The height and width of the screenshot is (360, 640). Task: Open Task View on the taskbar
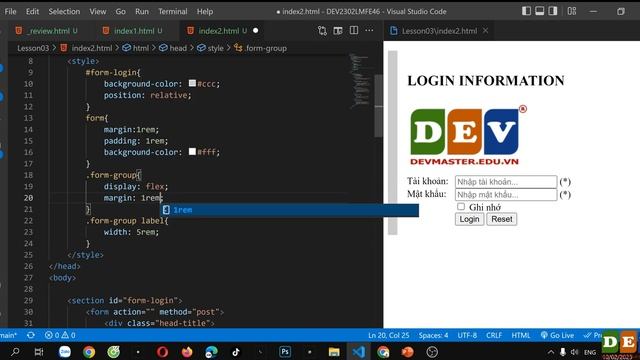pos(39,351)
